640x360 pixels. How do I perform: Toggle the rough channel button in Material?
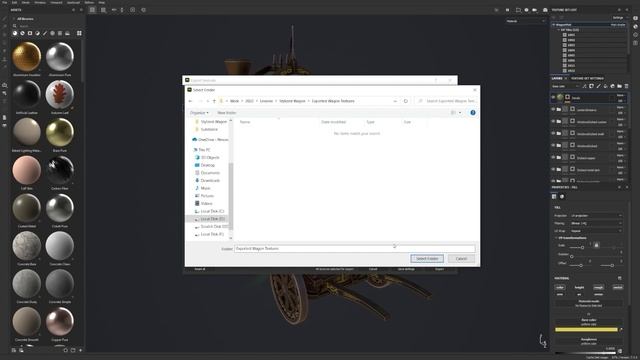coord(598,287)
